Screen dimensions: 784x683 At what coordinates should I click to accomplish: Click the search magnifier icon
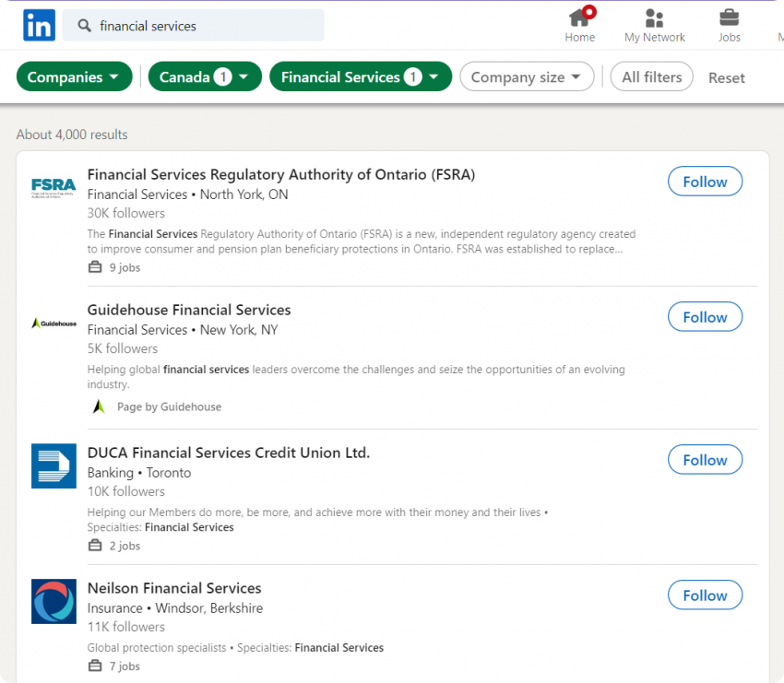click(85, 26)
